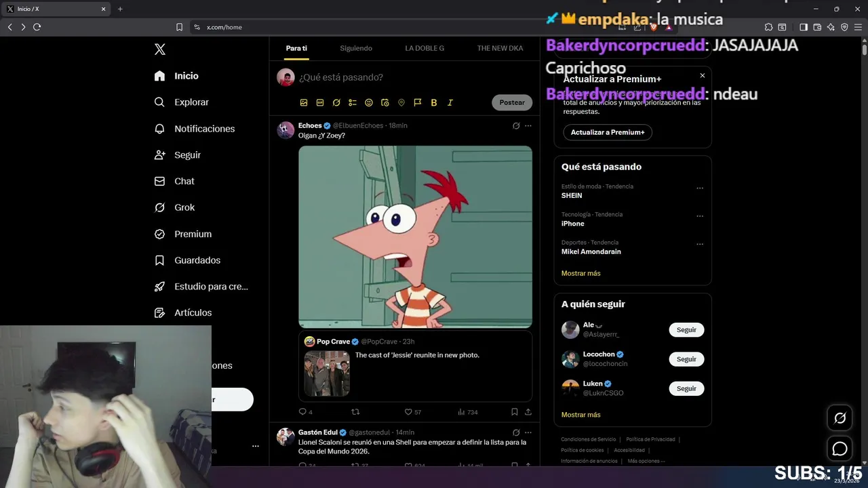Open Guardados bookmarks
Viewport: 868px width, 488px height.
point(187,260)
